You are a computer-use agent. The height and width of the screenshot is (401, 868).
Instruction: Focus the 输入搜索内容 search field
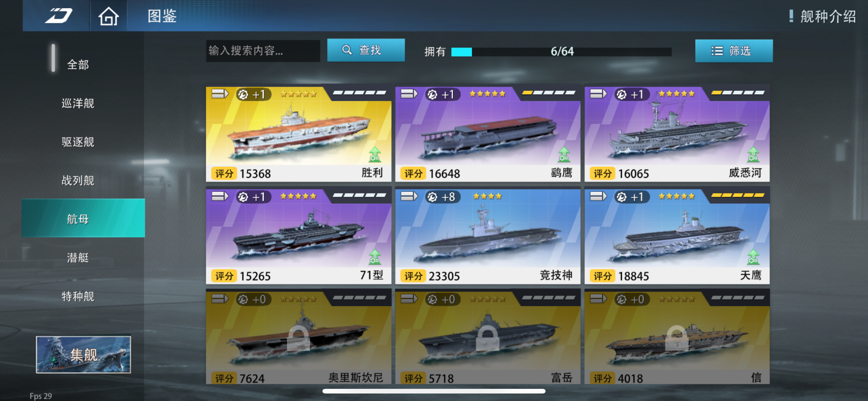point(263,51)
